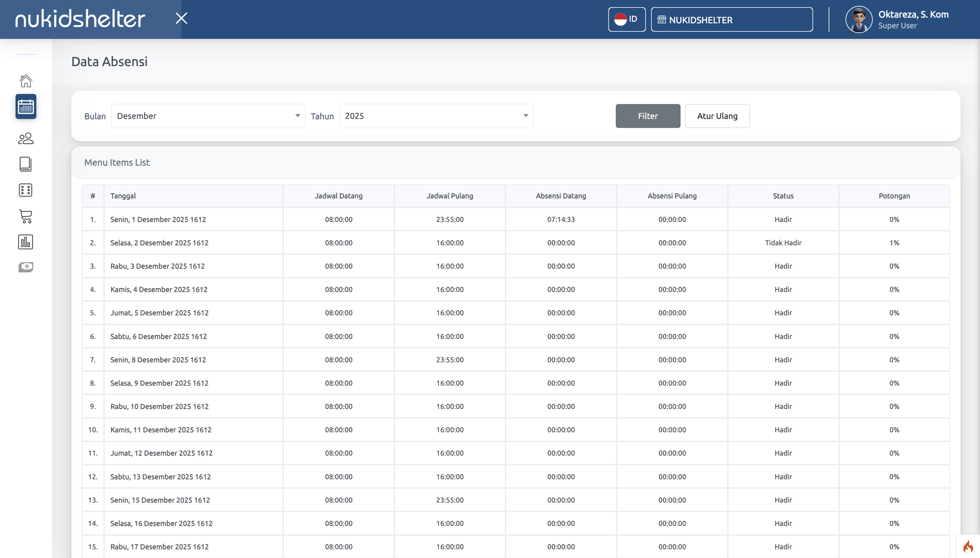Close the sidebar with X icon
This screenshot has width=980, height=558.
181,18
